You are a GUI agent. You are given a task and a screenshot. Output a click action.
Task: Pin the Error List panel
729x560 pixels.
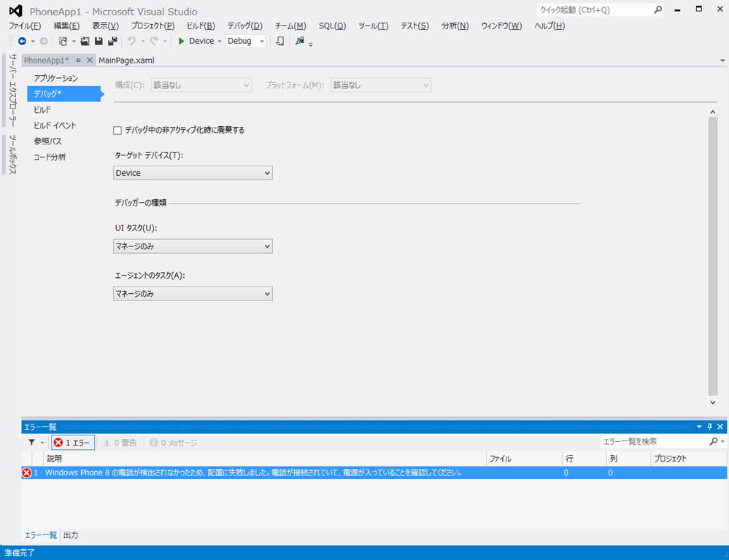tap(709, 427)
